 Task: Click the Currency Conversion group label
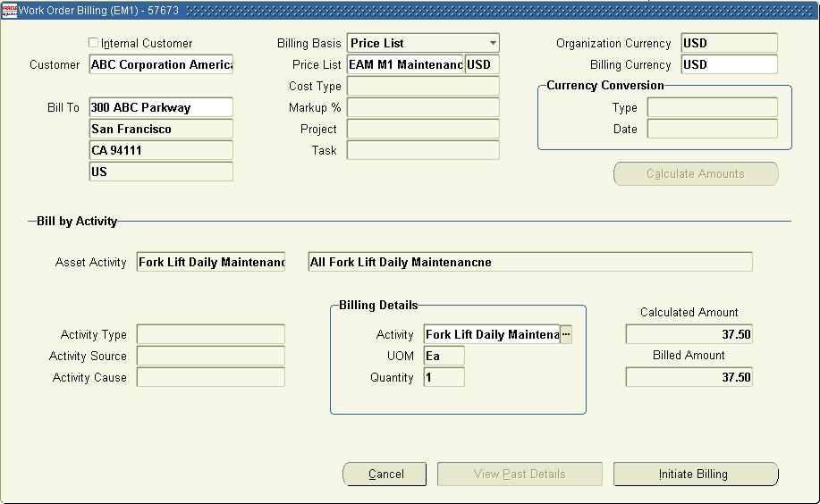point(605,85)
